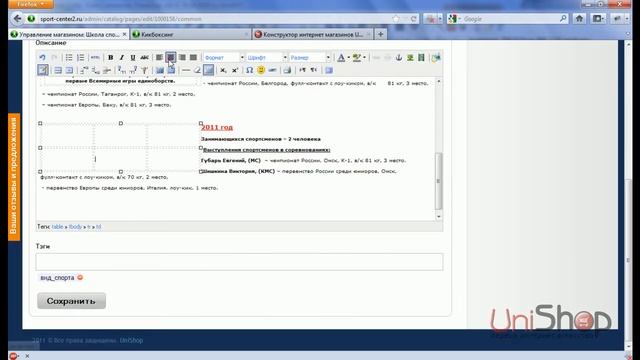Delete the current table column
640x360 pixels.
tap(144, 70)
